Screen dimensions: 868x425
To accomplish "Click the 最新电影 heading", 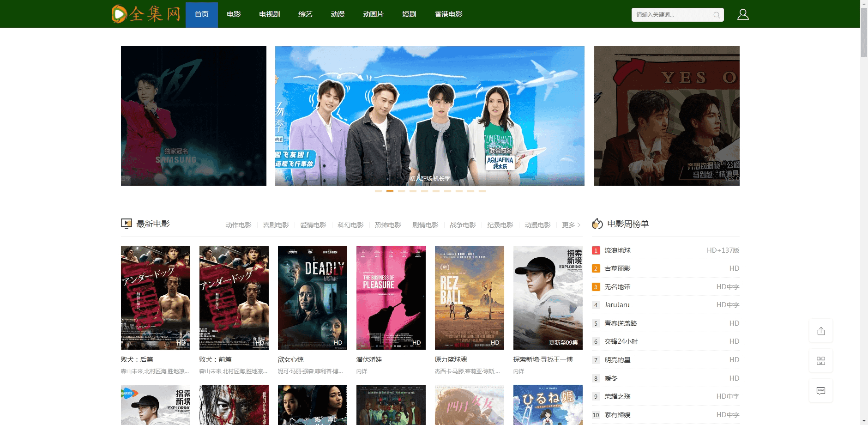I will click(153, 224).
